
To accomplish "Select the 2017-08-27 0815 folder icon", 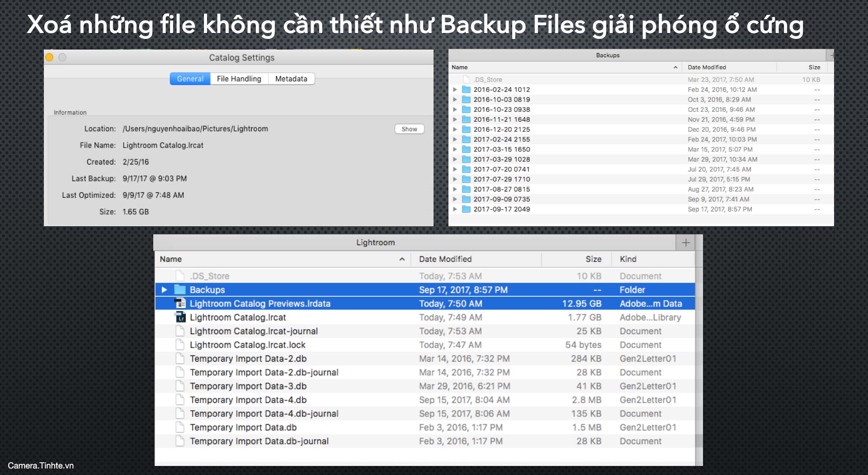I will coord(466,189).
